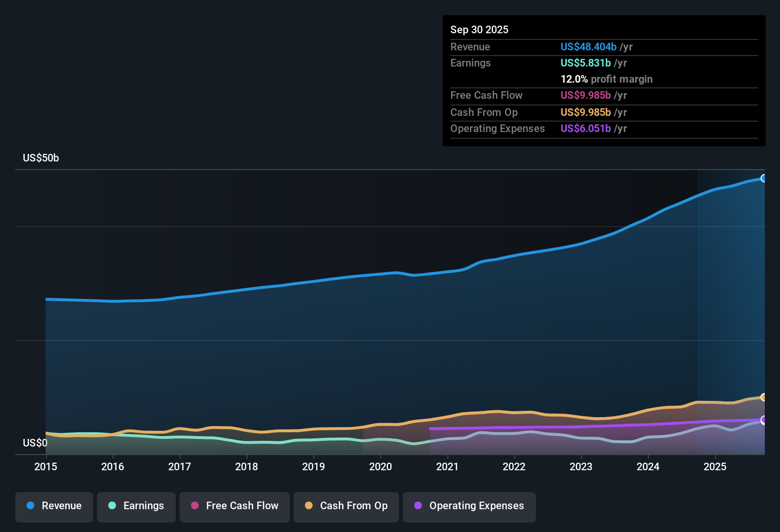Click the teal Earnings dot icon in legend

pos(112,506)
